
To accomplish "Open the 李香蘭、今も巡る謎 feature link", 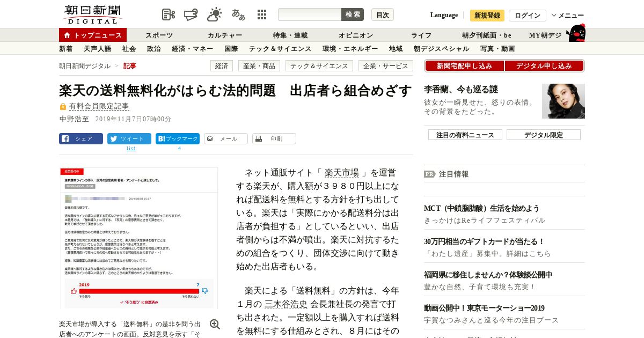I will pyautogui.click(x=461, y=90).
